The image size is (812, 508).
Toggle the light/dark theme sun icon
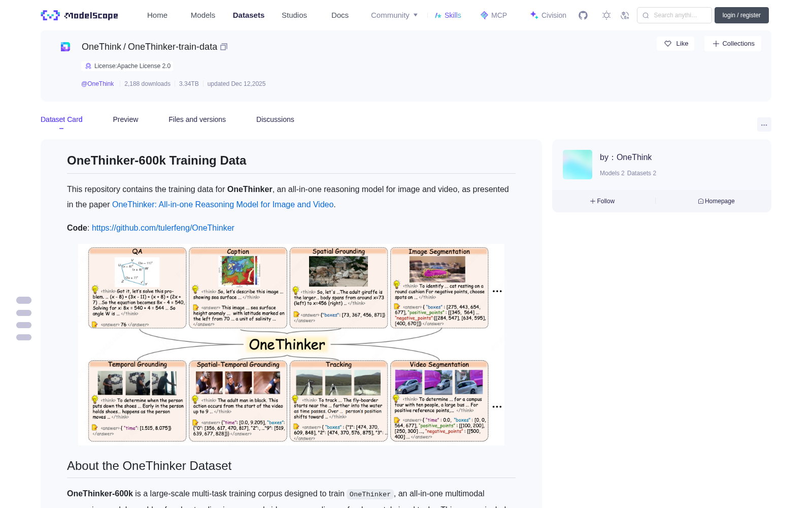coord(606,15)
